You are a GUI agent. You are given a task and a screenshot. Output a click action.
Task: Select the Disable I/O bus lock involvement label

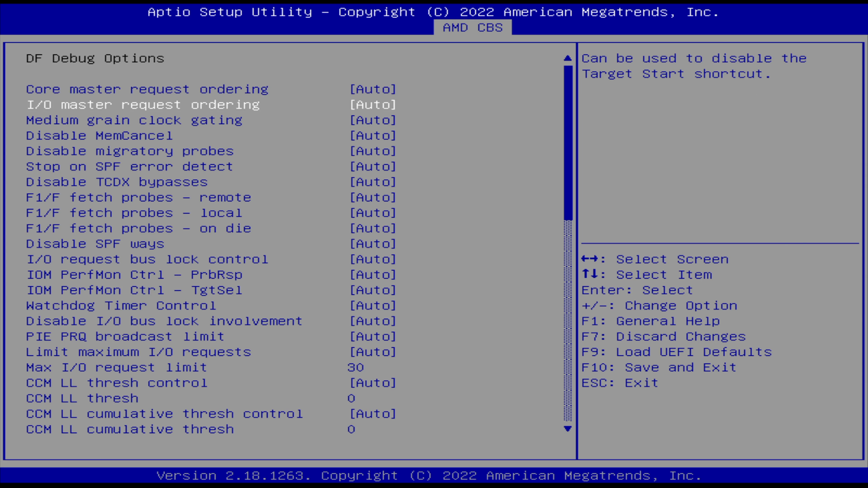pyautogui.click(x=164, y=321)
